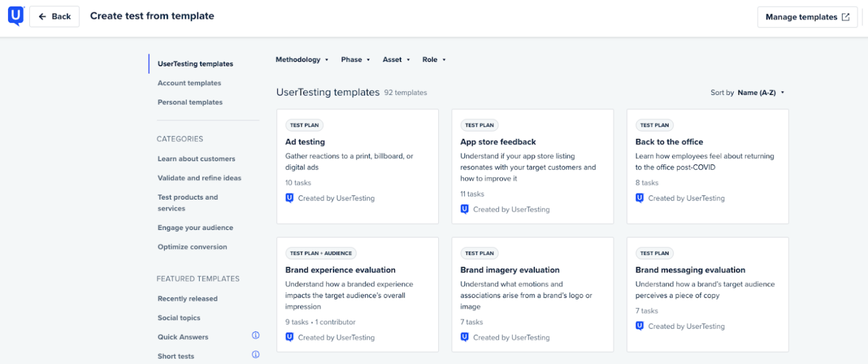Screen dimensions: 868x364
Task: Click the back arrow icon
Action: pos(42,16)
